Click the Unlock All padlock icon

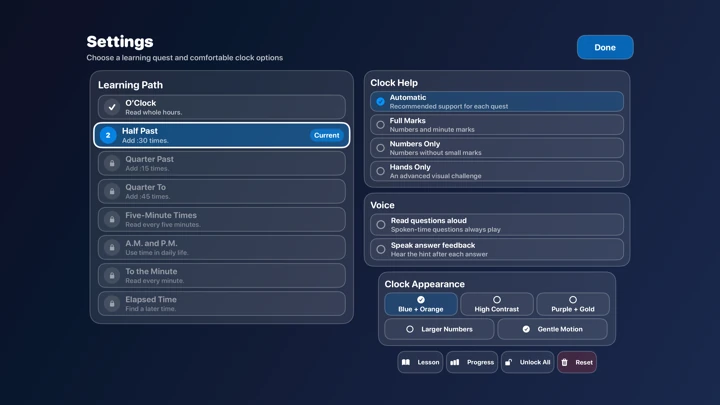pyautogui.click(x=508, y=362)
